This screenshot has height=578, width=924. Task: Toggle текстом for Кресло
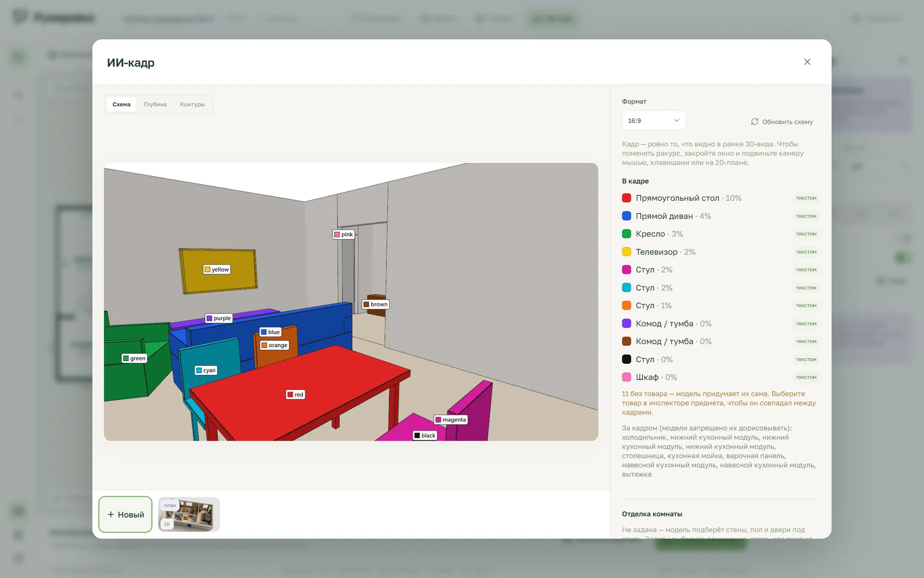(x=806, y=234)
